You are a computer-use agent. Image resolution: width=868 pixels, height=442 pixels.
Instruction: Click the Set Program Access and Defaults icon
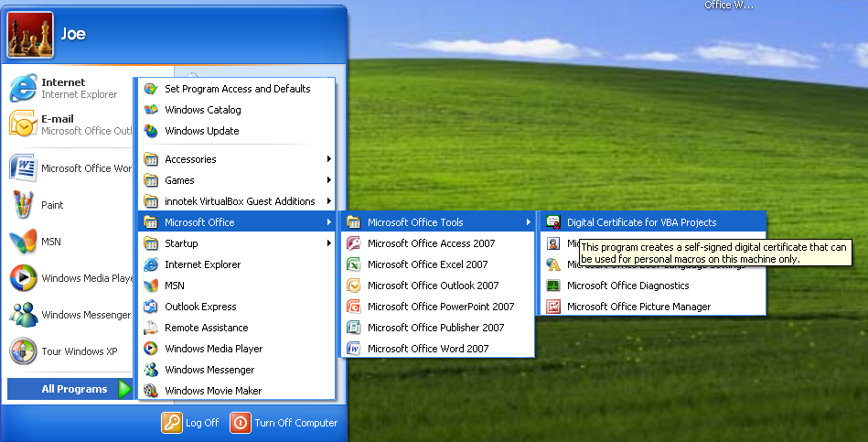(151, 89)
